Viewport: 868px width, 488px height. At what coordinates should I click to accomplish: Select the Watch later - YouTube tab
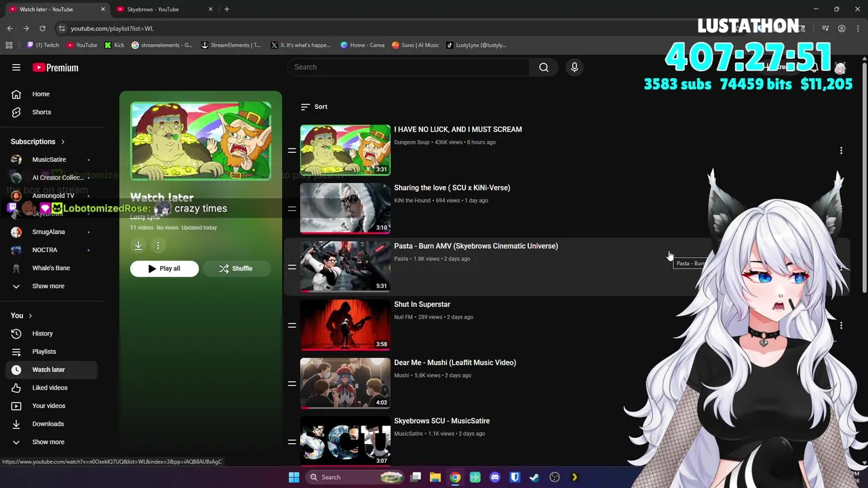[x=56, y=9]
